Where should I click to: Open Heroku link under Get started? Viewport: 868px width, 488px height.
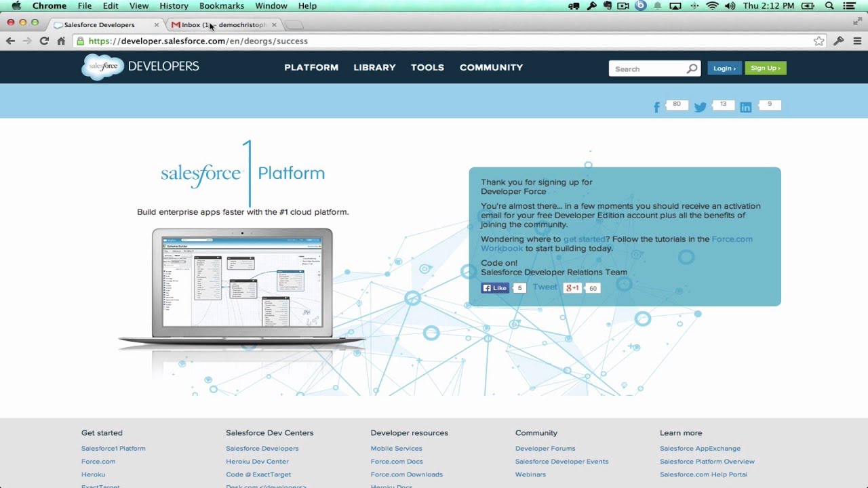pos(93,474)
